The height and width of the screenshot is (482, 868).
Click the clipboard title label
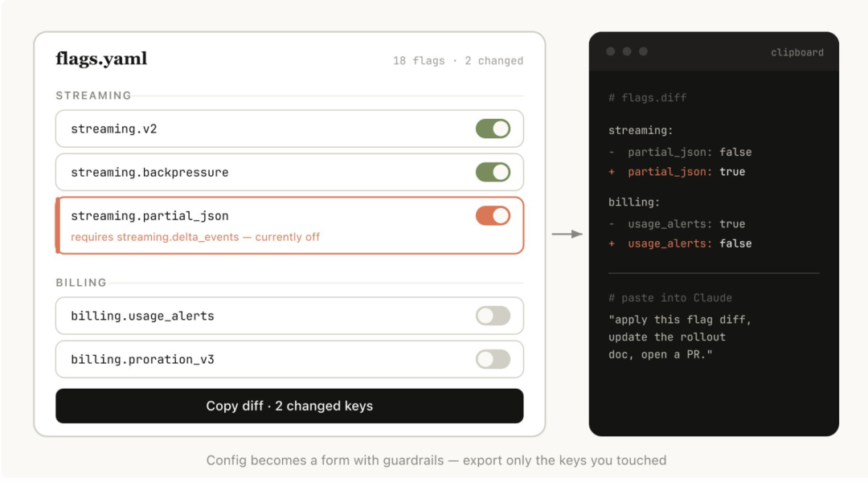797,52
